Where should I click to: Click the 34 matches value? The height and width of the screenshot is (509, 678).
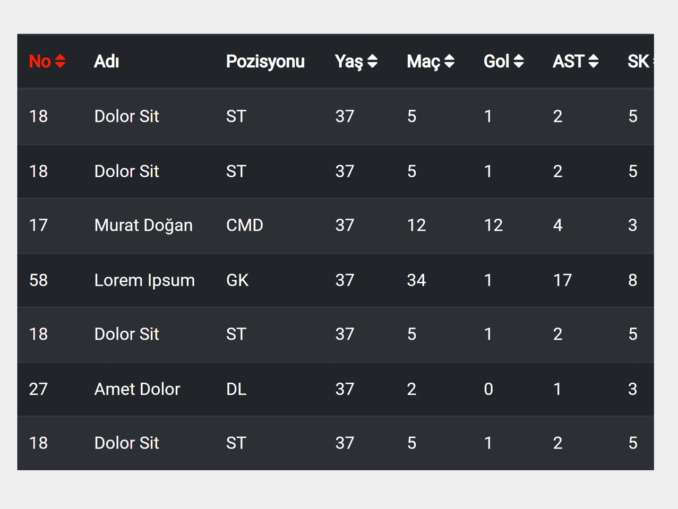(x=416, y=280)
